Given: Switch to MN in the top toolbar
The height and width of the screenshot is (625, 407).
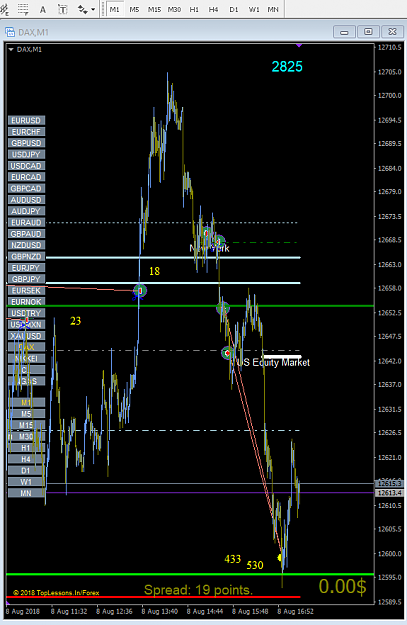Looking at the screenshot, I should [x=273, y=9].
